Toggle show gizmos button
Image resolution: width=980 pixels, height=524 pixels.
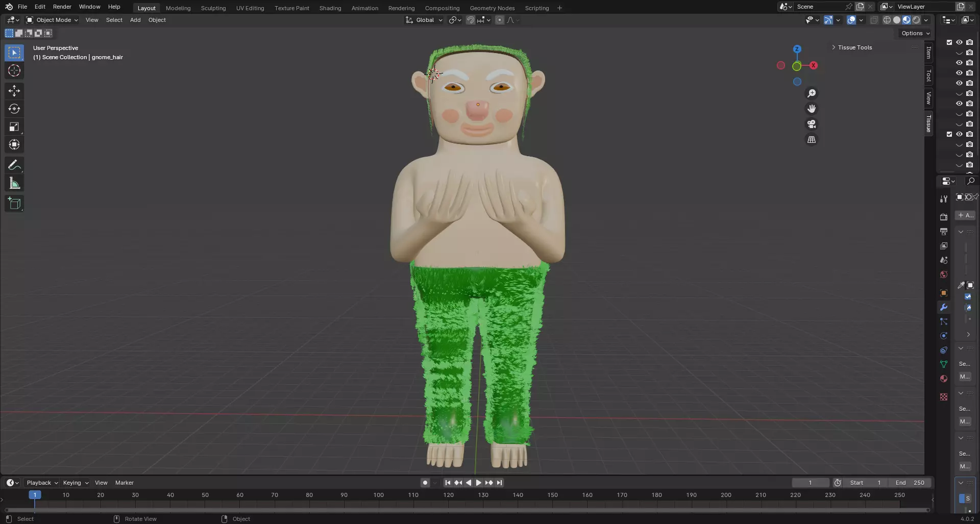pyautogui.click(x=828, y=20)
